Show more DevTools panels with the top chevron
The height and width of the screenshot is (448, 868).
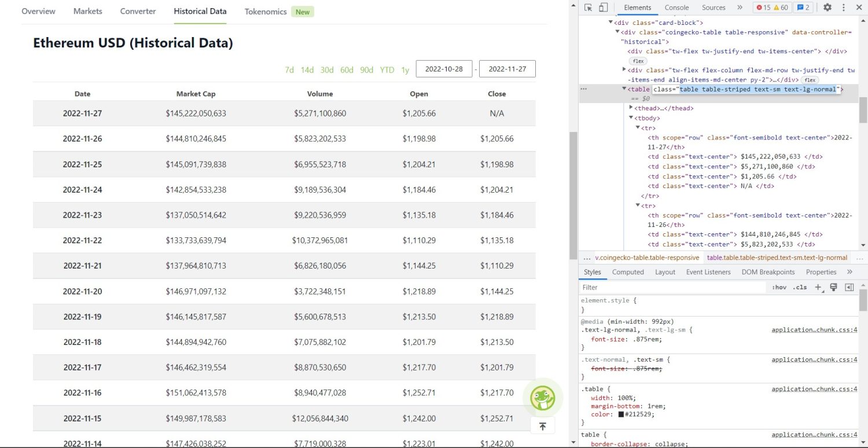[740, 8]
